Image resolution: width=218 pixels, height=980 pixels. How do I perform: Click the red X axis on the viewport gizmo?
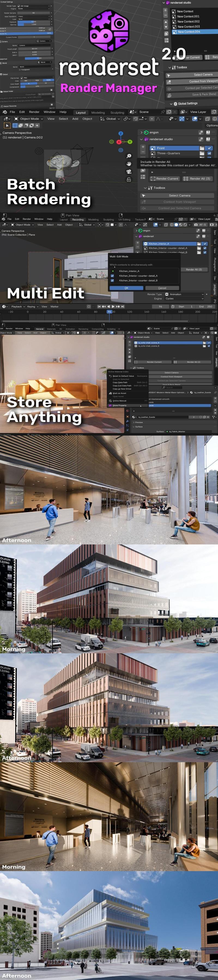(x=119, y=142)
